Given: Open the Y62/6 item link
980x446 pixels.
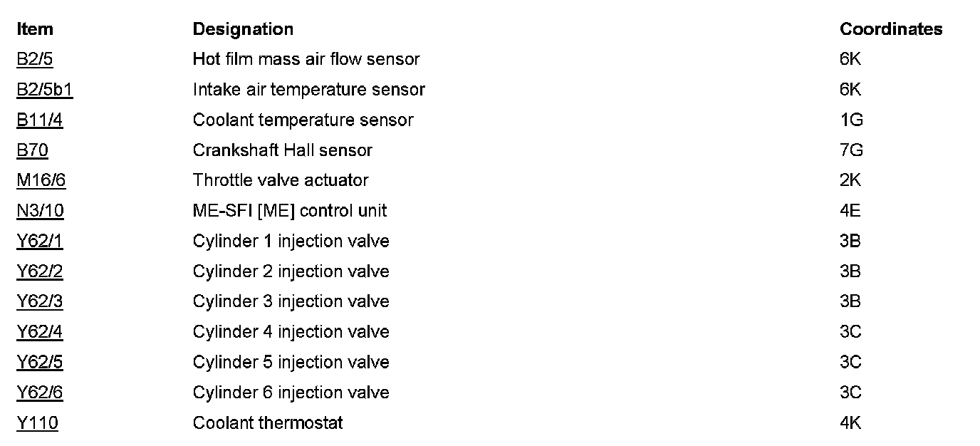Looking at the screenshot, I should [x=39, y=393].
